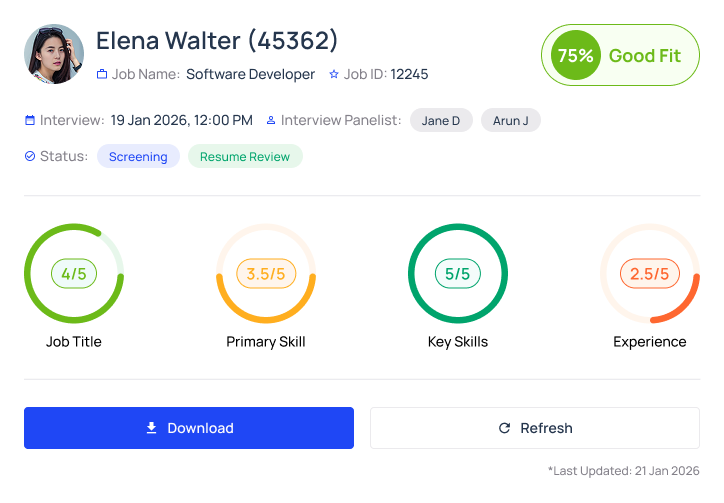The height and width of the screenshot is (503, 724).
Task: Click the Primary Skill 3.5/5 score ring
Action: (266, 274)
